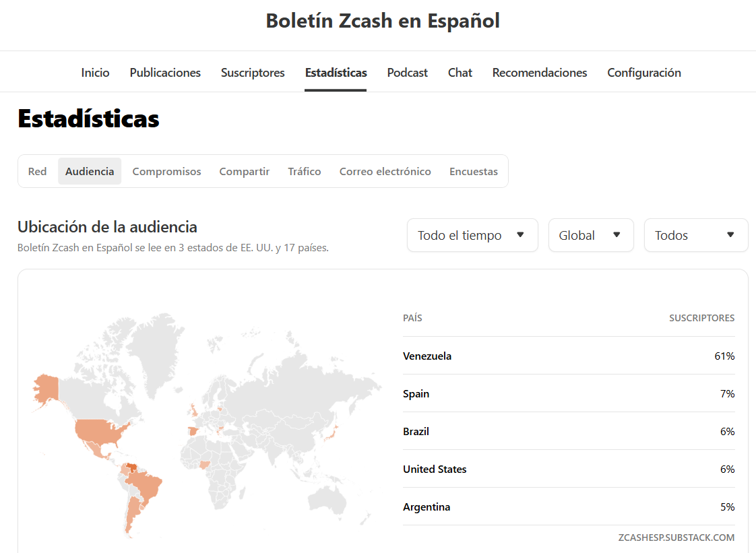
Task: View the Encuestas sub-tab
Action: (474, 172)
